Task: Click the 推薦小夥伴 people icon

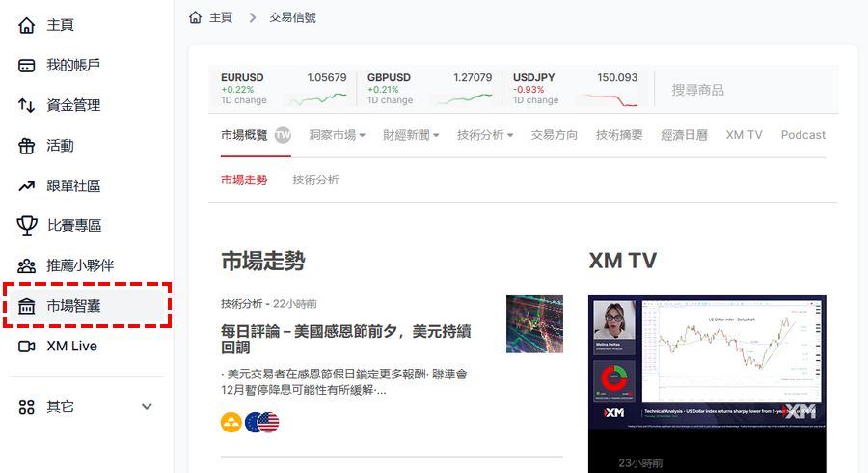Action: 26,265
